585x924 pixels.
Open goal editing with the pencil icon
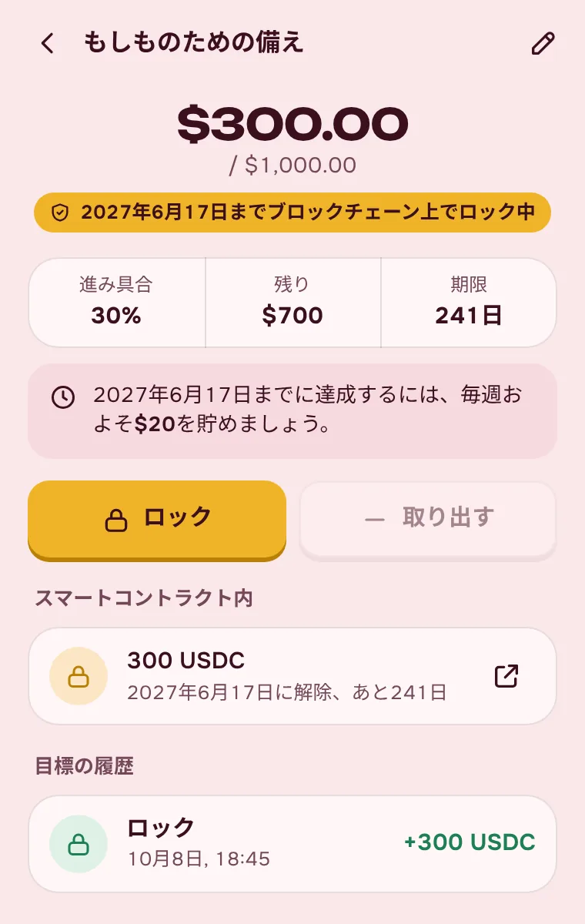pyautogui.click(x=543, y=44)
